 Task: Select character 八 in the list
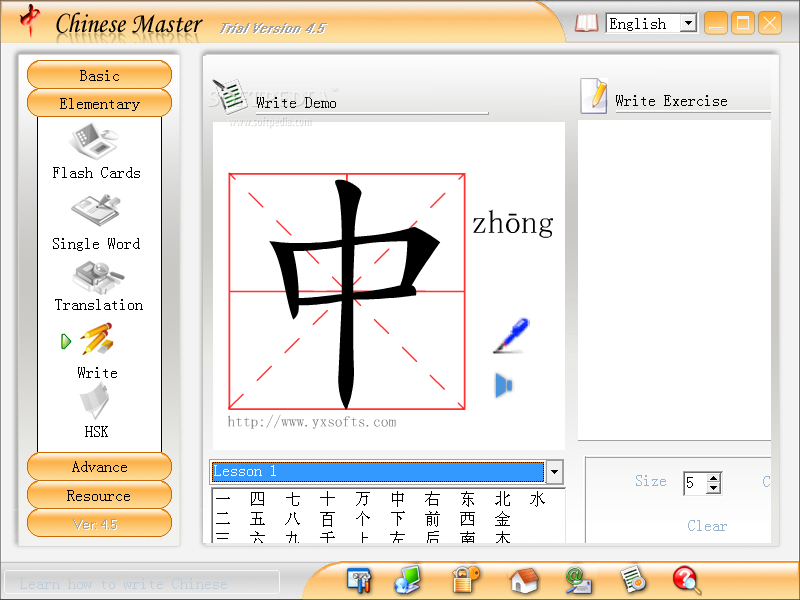tap(293, 519)
